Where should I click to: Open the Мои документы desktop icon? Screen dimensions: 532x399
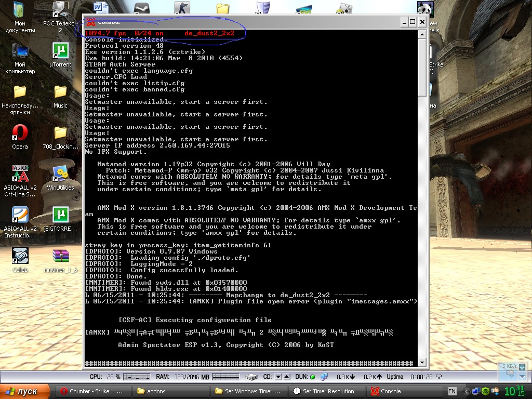(x=20, y=17)
